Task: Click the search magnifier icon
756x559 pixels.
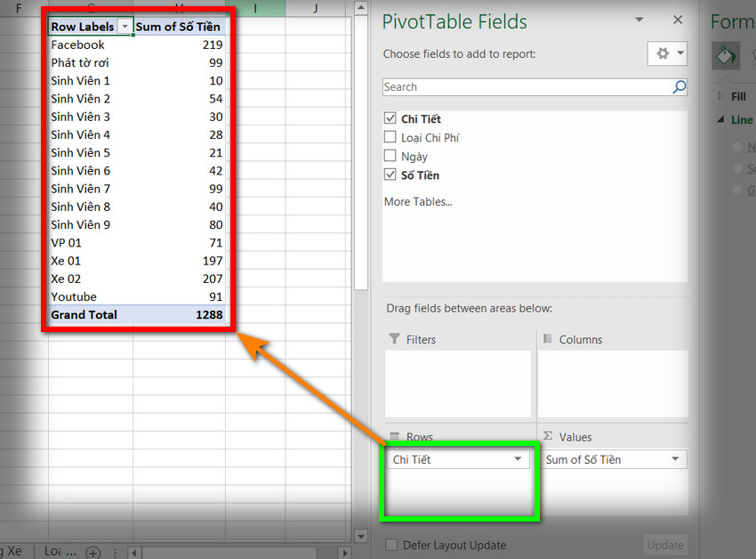Action: tap(680, 87)
